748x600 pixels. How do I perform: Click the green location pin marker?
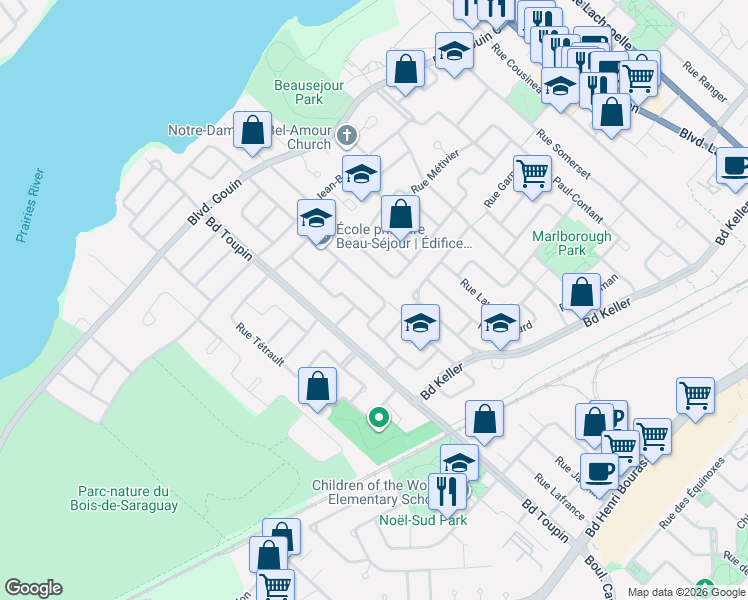[x=379, y=419]
